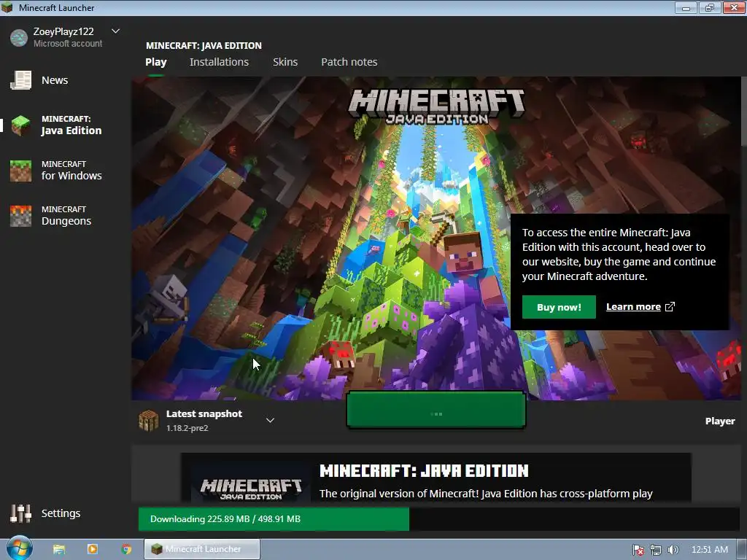Switch to the Patch notes tab
Image resolution: width=747 pixels, height=560 pixels.
click(x=349, y=62)
